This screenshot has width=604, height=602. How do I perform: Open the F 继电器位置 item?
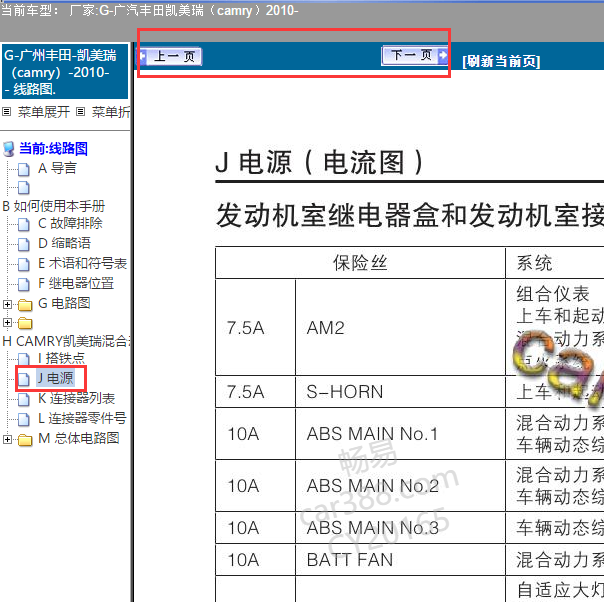(76, 283)
